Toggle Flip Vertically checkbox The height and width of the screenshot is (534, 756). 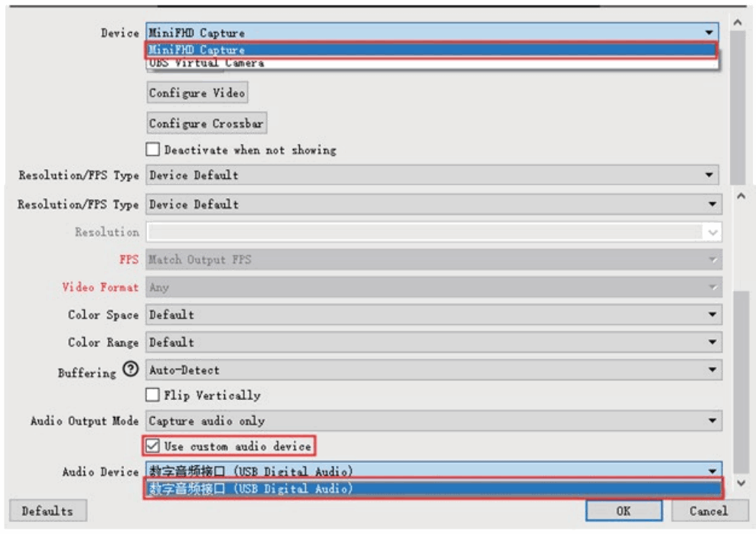[153, 396]
